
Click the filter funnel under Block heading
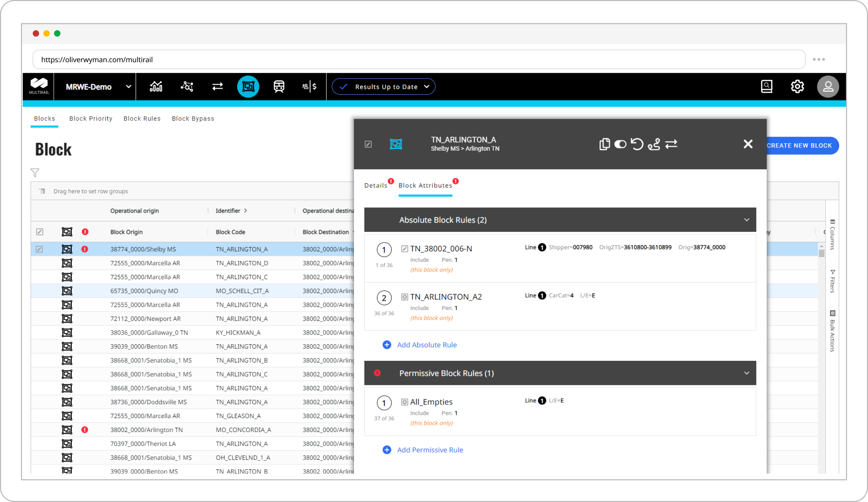coord(35,173)
